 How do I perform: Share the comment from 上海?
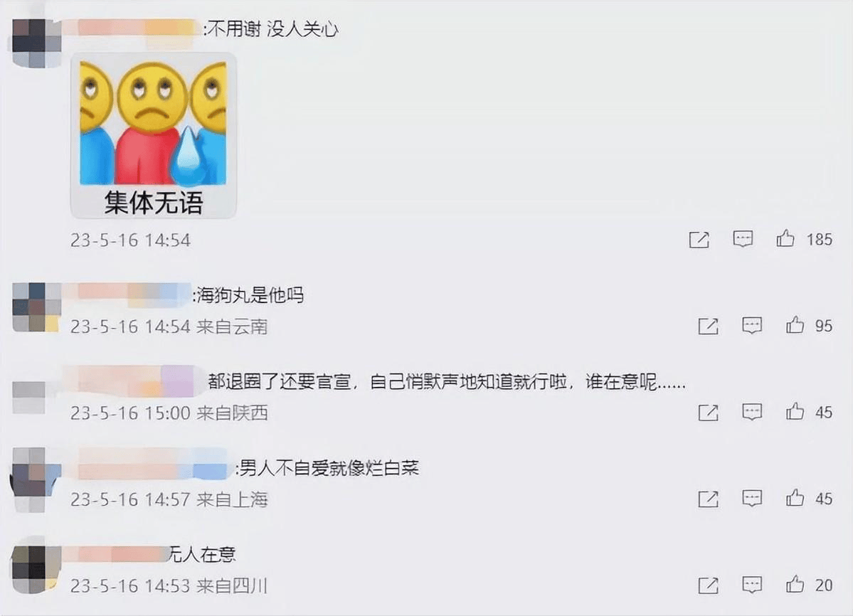[x=709, y=499]
